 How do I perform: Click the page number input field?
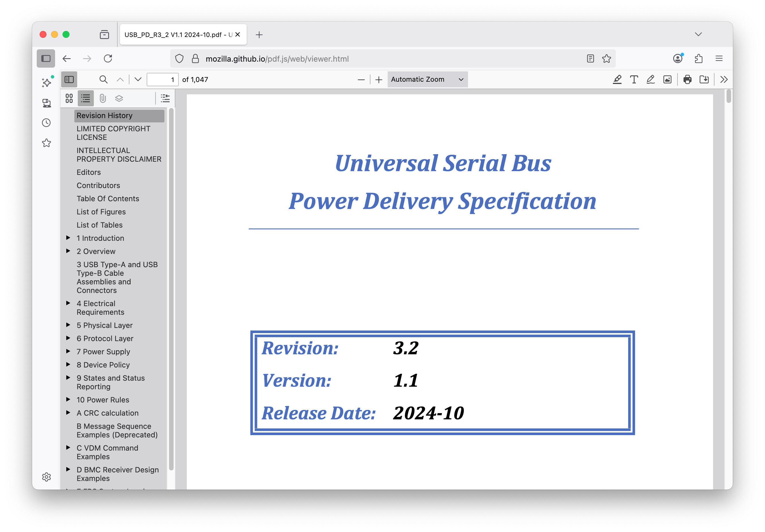point(163,79)
